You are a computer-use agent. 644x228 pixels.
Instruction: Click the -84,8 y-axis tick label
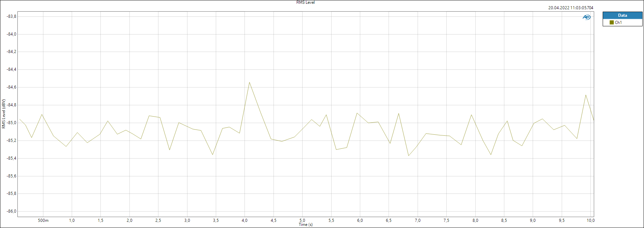pyautogui.click(x=11, y=105)
